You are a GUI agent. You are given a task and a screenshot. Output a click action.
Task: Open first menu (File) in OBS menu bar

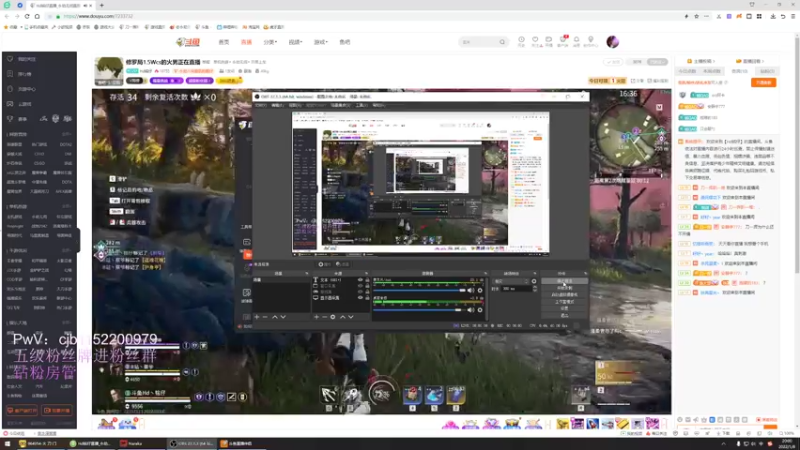pyautogui.click(x=261, y=105)
